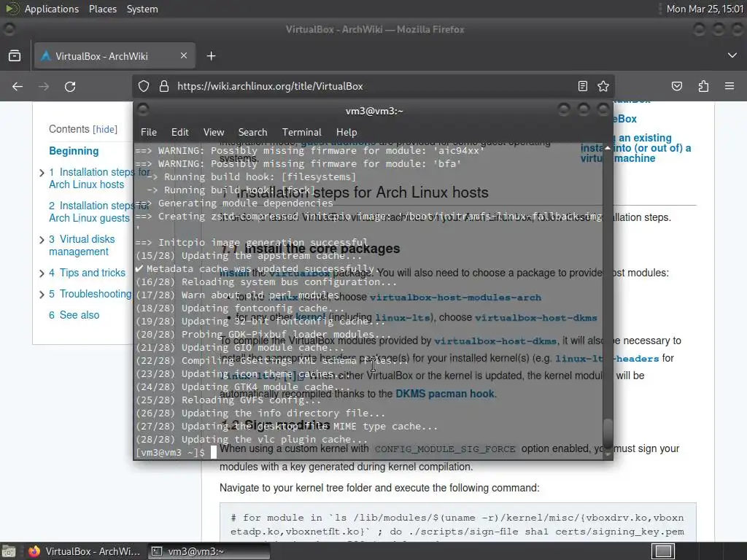Open See also contents link

click(74, 315)
